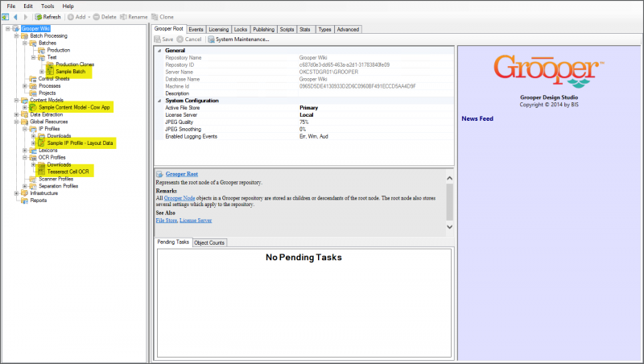Collapse the Batch Processing tree node
Viewport: 644px width, 364px height.
[16, 36]
